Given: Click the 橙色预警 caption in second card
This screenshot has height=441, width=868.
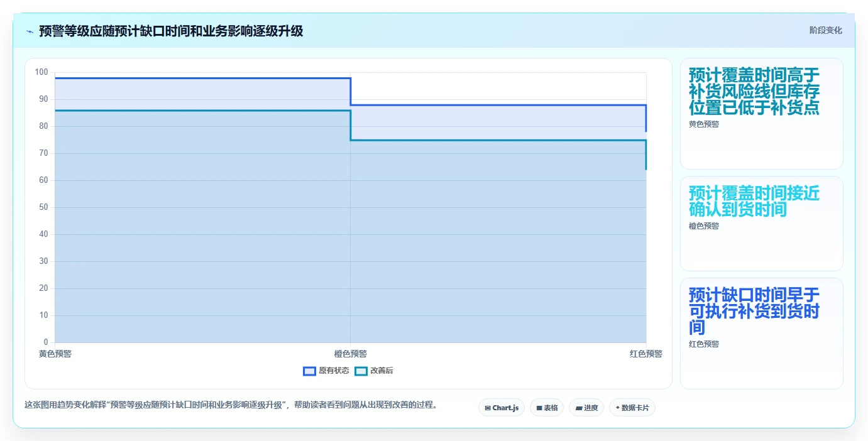Looking at the screenshot, I should [x=704, y=226].
